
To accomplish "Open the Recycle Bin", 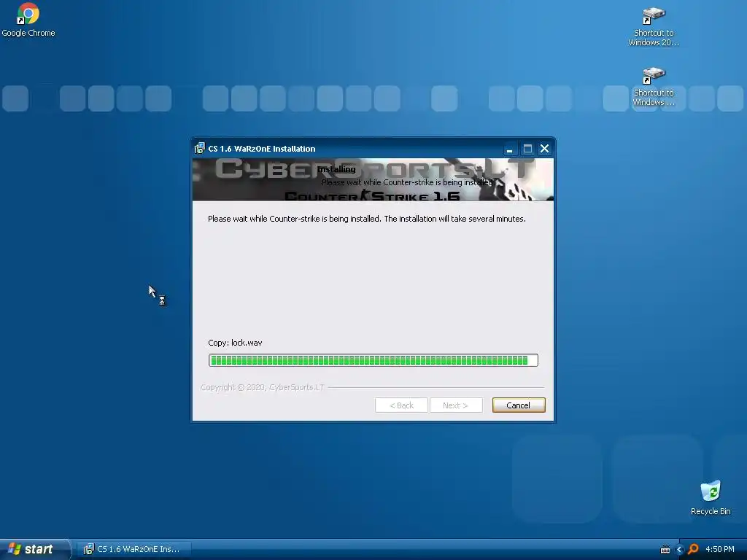I will [711, 498].
